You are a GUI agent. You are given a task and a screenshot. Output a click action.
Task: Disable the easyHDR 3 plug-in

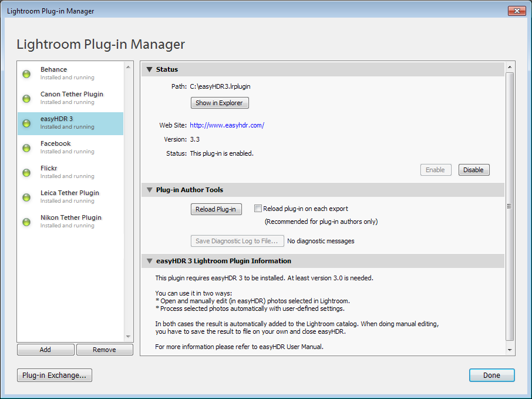click(474, 170)
